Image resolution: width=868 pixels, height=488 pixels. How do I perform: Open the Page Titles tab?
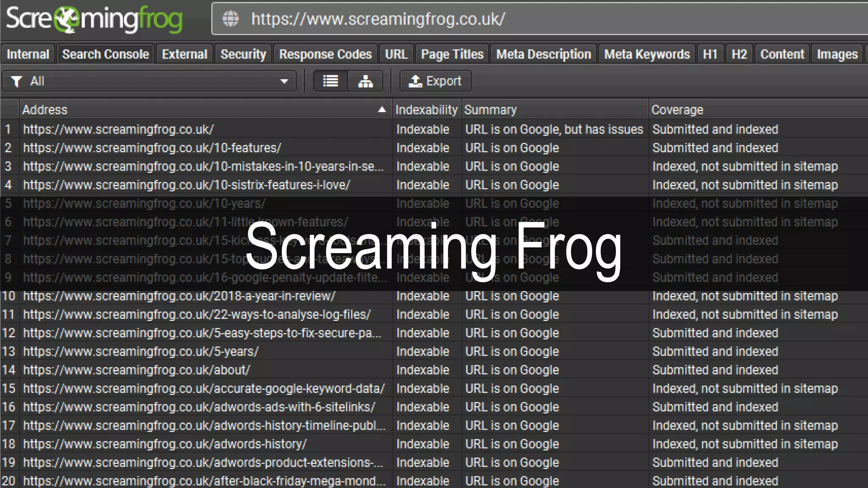pyautogui.click(x=452, y=54)
